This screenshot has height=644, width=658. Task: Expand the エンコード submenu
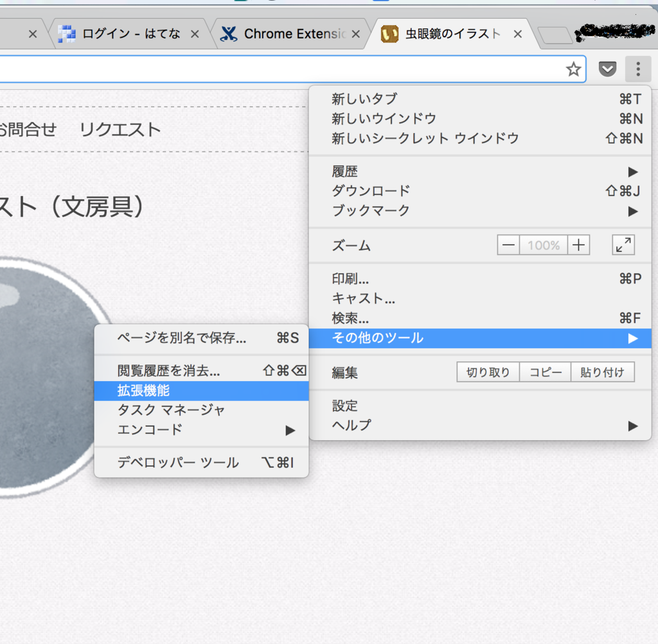(x=201, y=430)
